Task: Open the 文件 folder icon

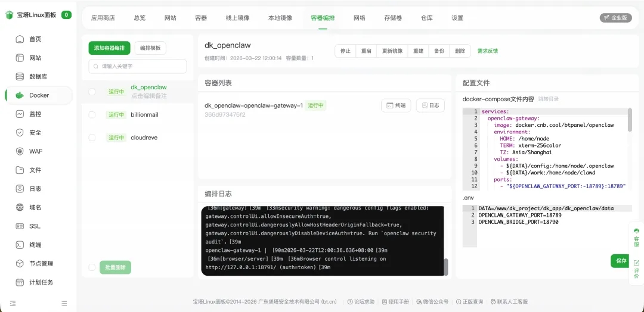Action: click(x=20, y=170)
